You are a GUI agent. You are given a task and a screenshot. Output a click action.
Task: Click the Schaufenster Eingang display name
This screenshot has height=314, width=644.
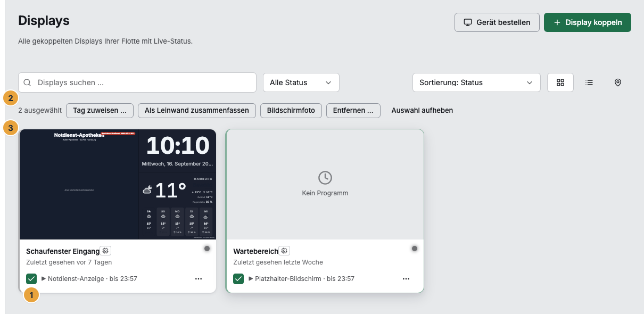[63, 251]
